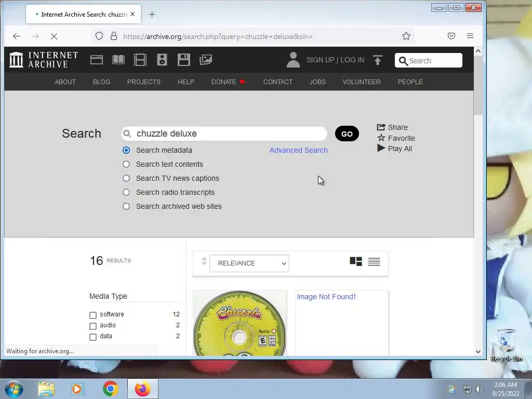Open the Software floppy disk icon
This screenshot has width=532, height=399.
coord(183,60)
